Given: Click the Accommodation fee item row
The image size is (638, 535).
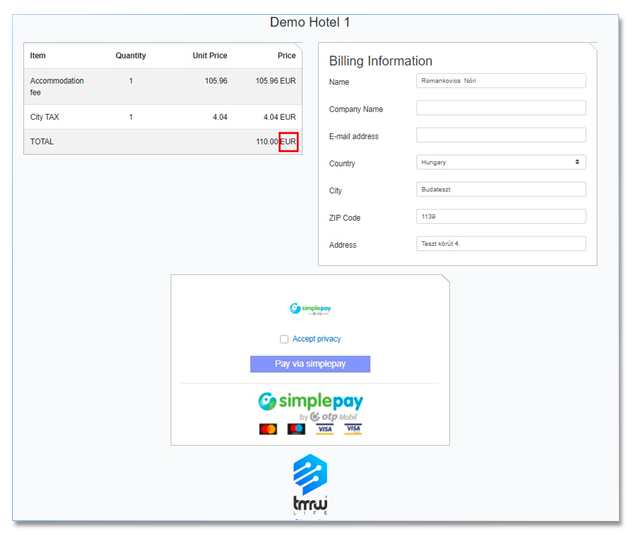Looking at the screenshot, I should (160, 86).
